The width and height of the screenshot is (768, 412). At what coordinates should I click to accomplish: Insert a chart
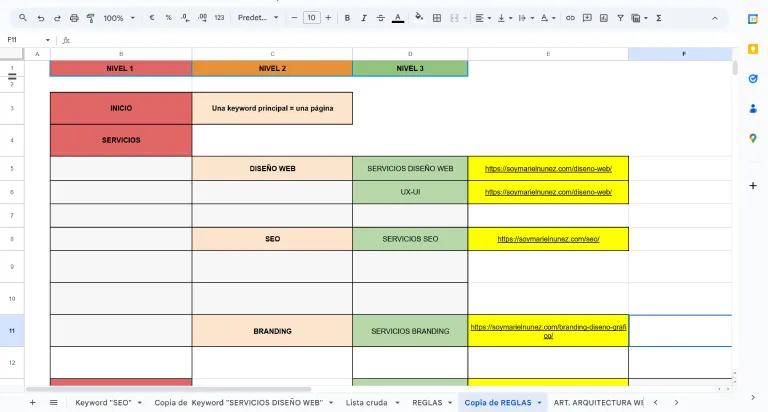tap(604, 18)
